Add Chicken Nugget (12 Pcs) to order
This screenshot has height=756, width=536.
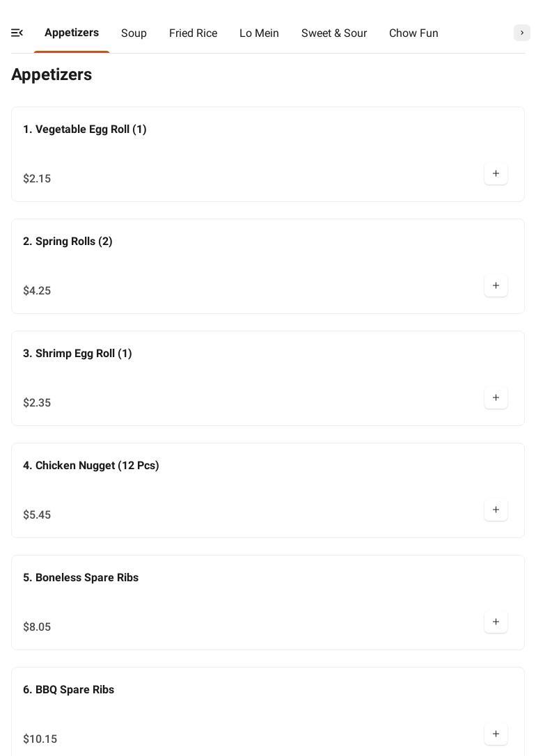click(x=496, y=510)
